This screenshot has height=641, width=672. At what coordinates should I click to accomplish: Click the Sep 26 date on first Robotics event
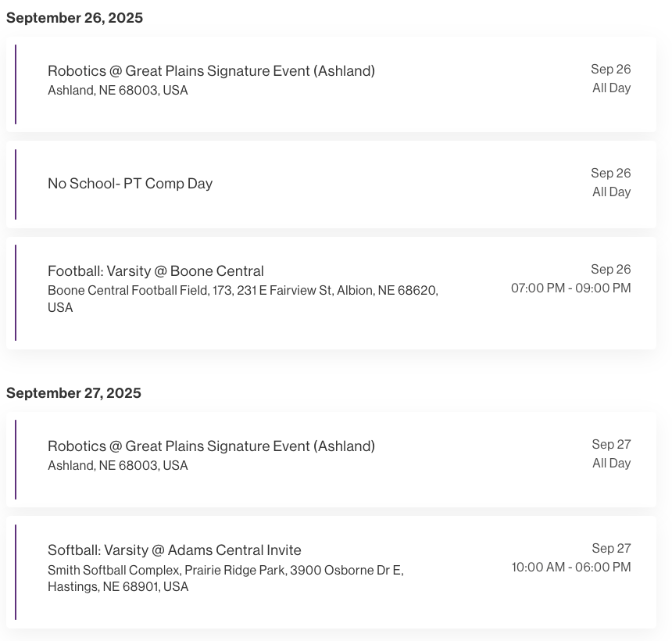coord(610,70)
